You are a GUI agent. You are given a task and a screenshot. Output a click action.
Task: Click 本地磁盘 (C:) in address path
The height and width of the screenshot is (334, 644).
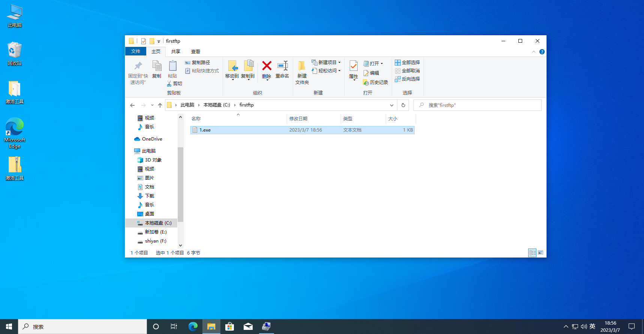pos(217,105)
